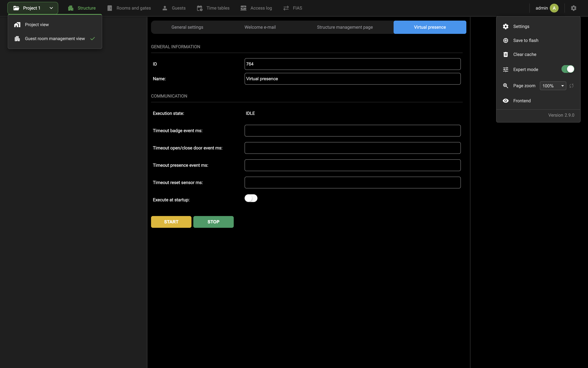Click the reset zoom refresh icon
The width and height of the screenshot is (588, 368).
coord(571,86)
